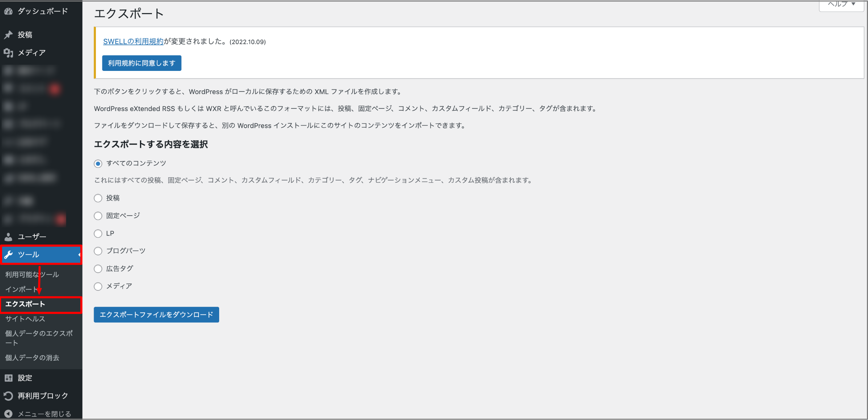Click the 利用規約に同意します button

click(142, 63)
